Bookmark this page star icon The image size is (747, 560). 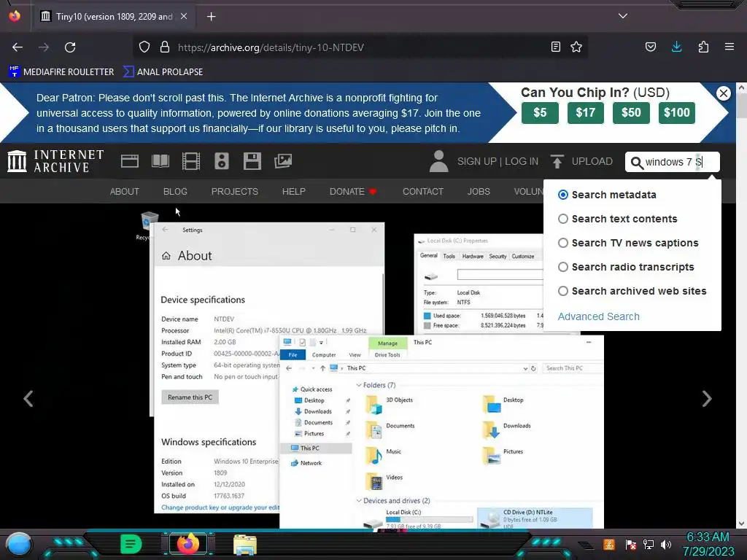click(576, 47)
